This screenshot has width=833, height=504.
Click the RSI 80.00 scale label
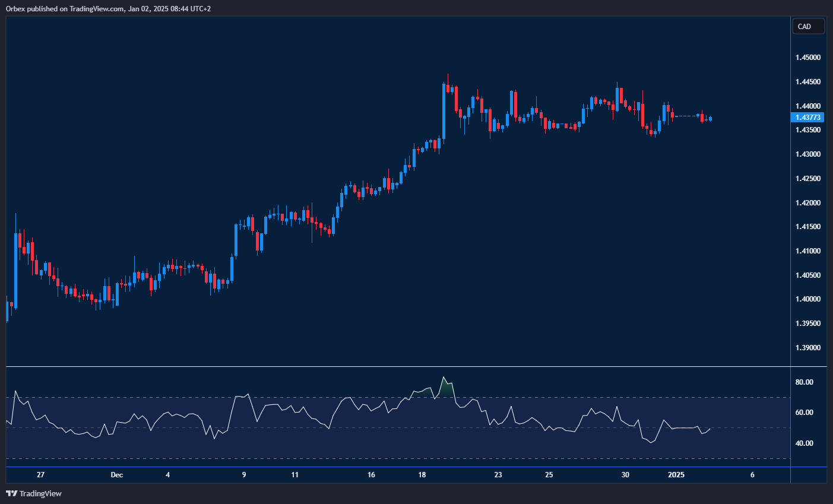804,382
